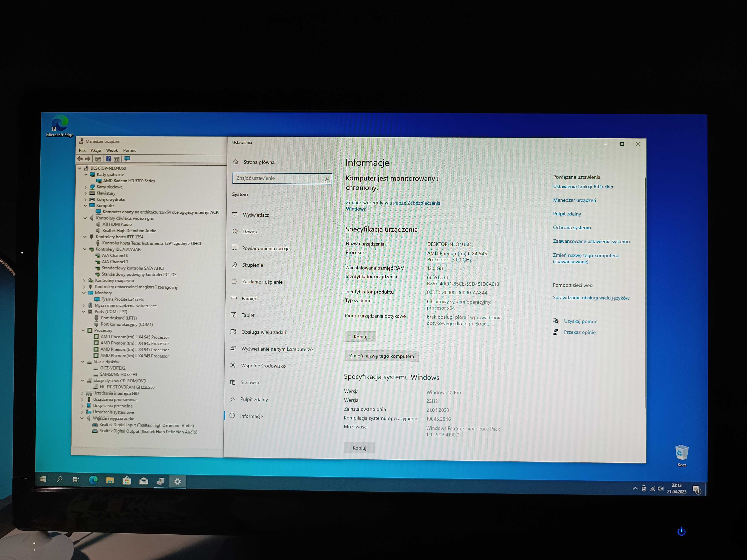Open Akcja menu in Device Manager
The height and width of the screenshot is (560, 747).
(x=96, y=150)
